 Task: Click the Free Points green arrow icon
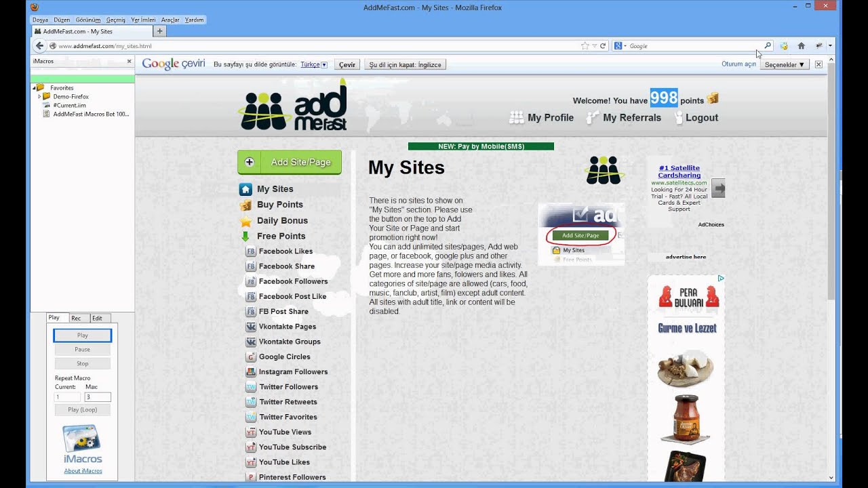pos(245,237)
